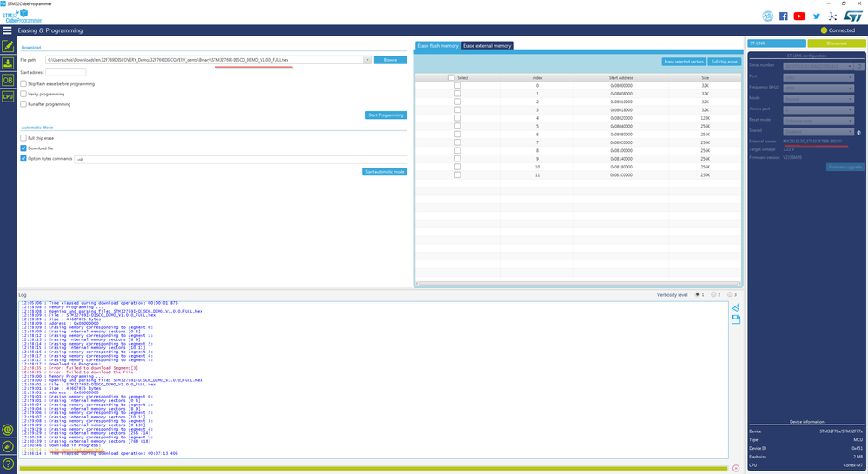The height and width of the screenshot is (474, 868).
Task: Click the Shared mode info icon
Action: pyautogui.click(x=859, y=132)
